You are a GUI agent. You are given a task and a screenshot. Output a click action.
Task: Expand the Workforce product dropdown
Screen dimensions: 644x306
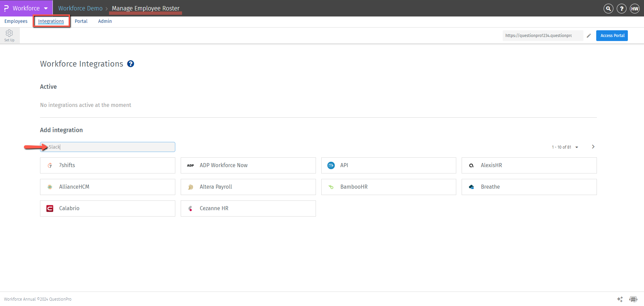point(46,8)
